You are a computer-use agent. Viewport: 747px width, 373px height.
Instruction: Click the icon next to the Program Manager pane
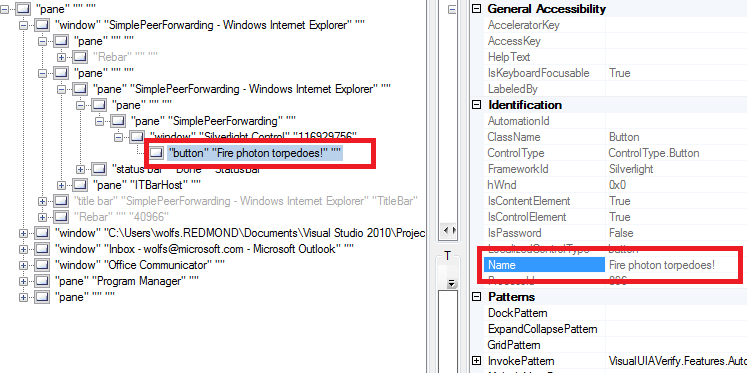pos(42,281)
